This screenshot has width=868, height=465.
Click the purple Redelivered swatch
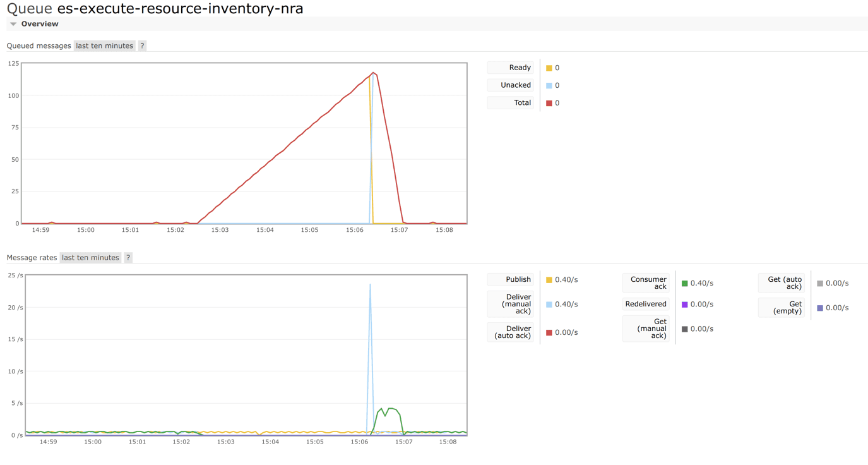[x=684, y=305]
